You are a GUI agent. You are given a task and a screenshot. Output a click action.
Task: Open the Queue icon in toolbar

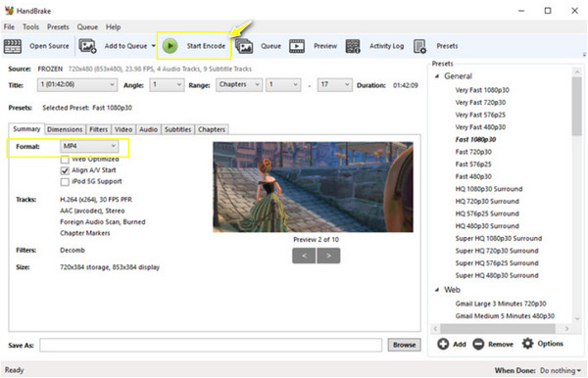tap(244, 46)
